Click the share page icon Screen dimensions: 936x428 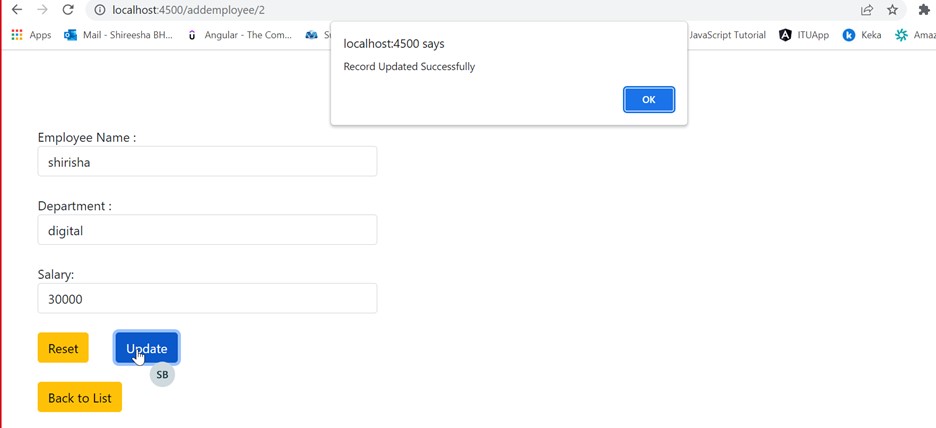click(x=866, y=10)
